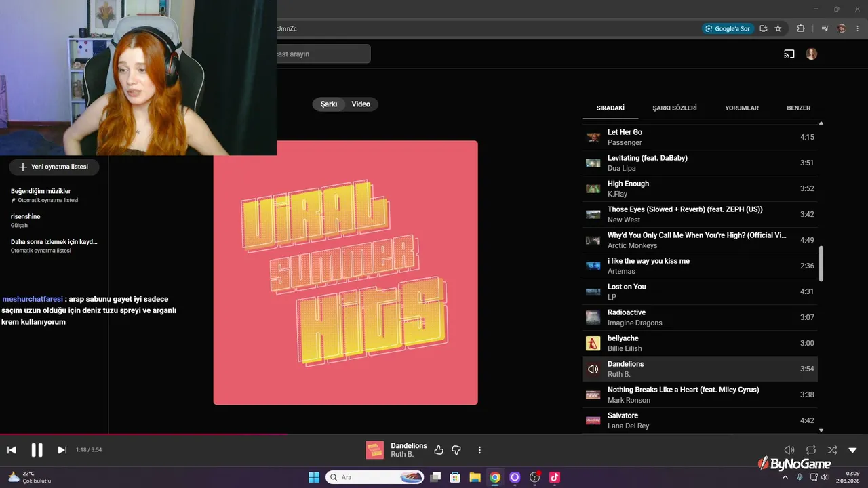This screenshot has width=868, height=488.
Task: Open the Chrome profile avatar
Action: (842, 28)
